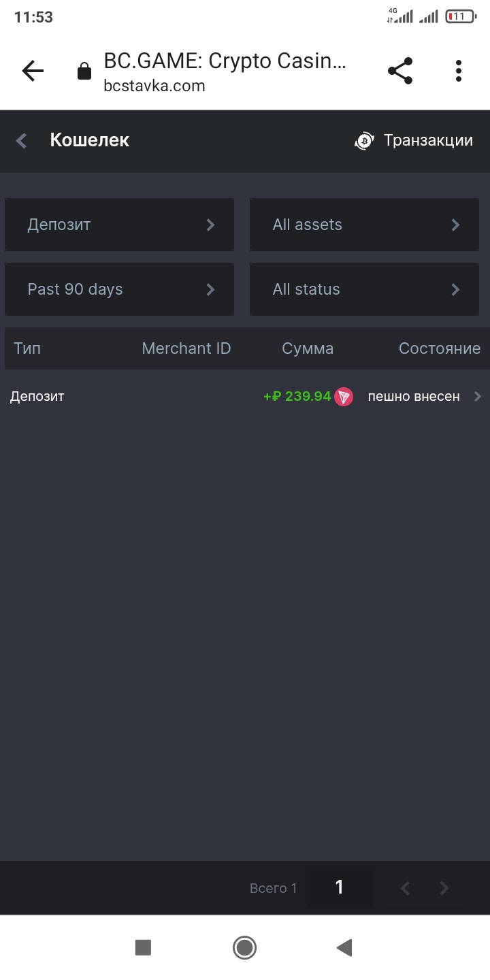Viewport: 490px width, 980px height.
Task: Expand the Past 90 days filter
Action: click(x=120, y=289)
